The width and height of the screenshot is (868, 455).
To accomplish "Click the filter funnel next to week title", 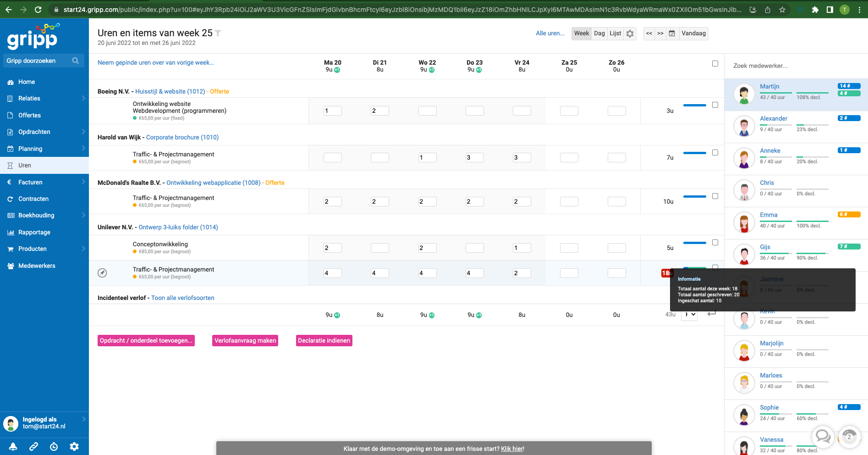I will pyautogui.click(x=218, y=33).
